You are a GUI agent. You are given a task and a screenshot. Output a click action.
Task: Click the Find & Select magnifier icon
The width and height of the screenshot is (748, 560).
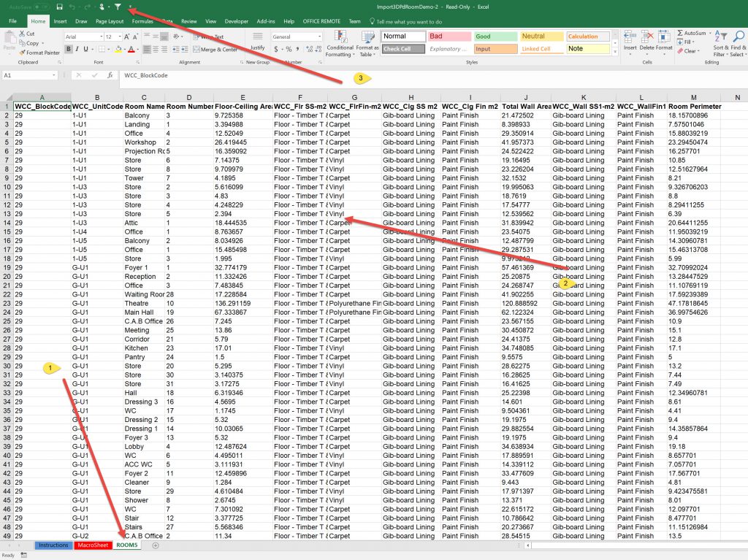[739, 36]
